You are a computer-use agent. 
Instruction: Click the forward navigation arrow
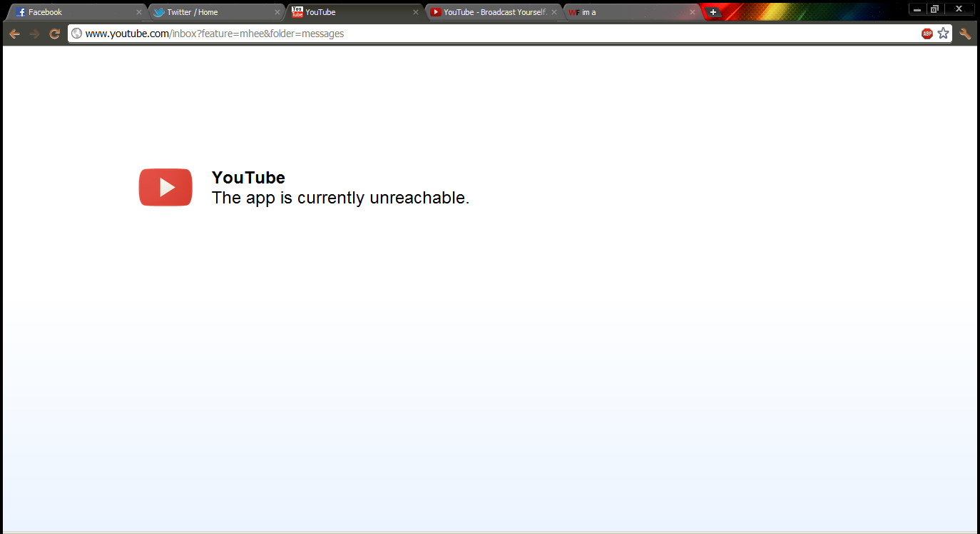pos(34,34)
